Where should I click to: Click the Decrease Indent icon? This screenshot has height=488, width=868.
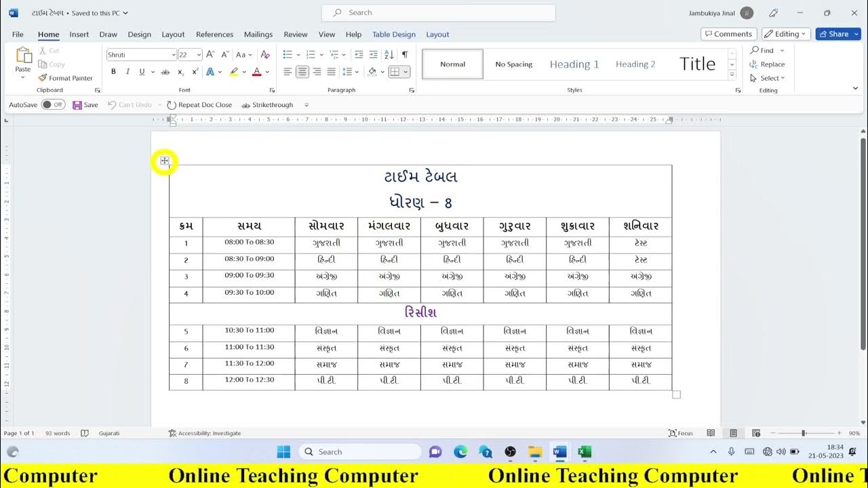coord(359,54)
